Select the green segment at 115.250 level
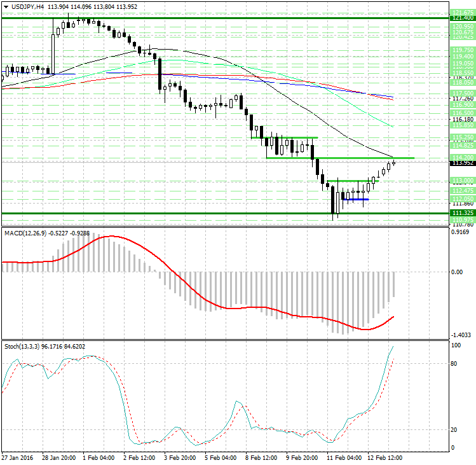Viewport: 476px width, 465px height. coord(285,137)
